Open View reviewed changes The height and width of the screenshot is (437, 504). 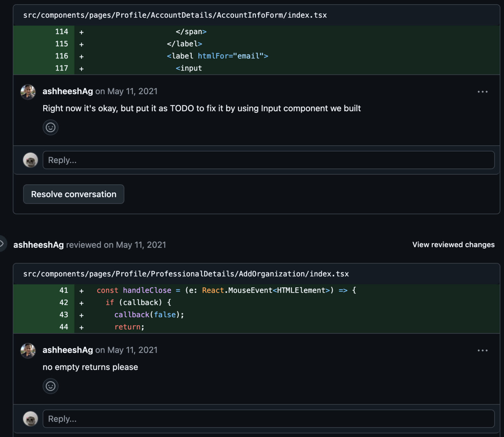click(453, 244)
